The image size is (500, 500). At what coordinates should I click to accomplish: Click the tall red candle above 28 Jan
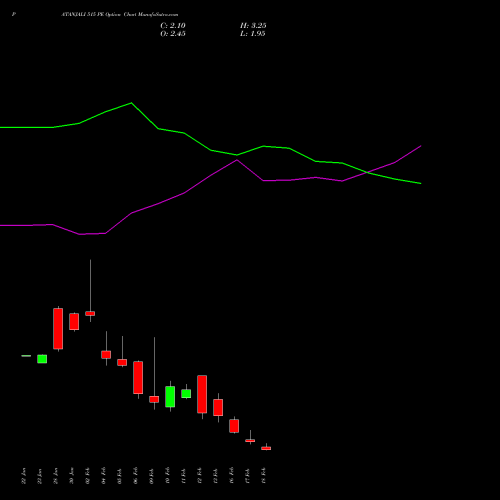tap(58, 329)
